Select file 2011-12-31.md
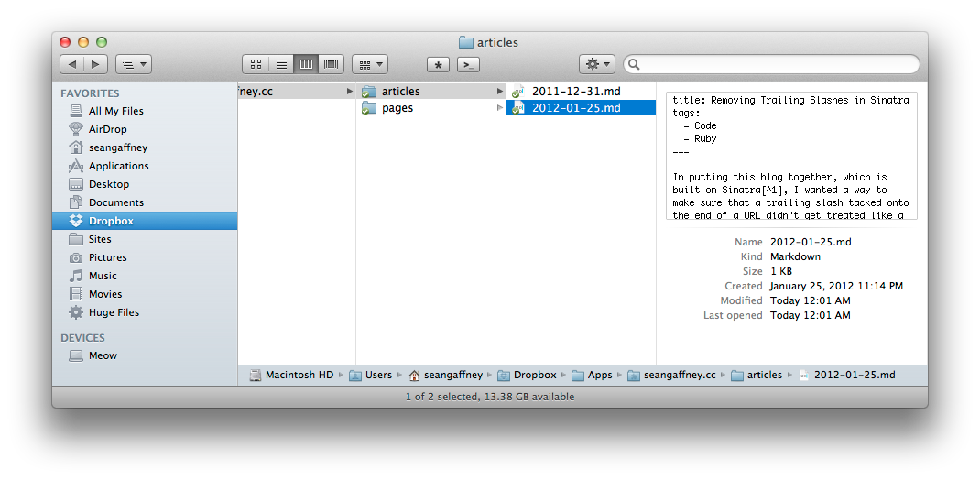Image resolution: width=980 pixels, height=480 pixels. 576,92
